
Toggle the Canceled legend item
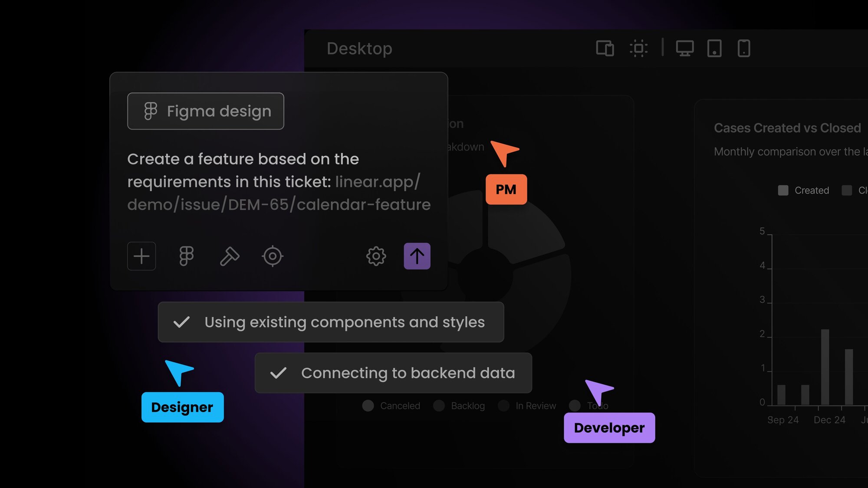tap(391, 406)
